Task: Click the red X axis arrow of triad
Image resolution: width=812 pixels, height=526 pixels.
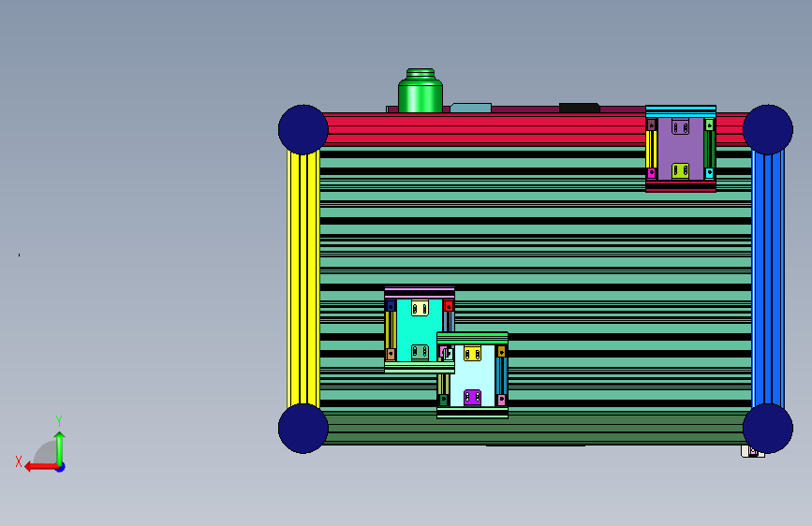Action: coord(42,466)
